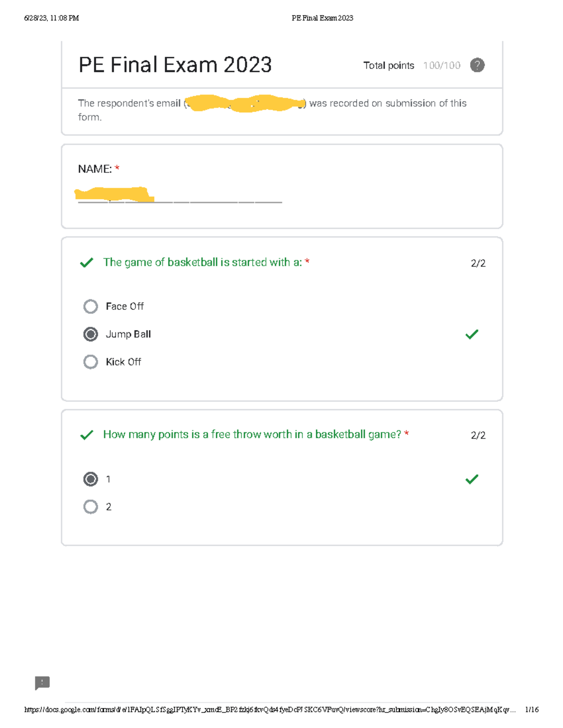
Task: Click the 6/28/23 timestamp in page header
Action: pos(52,18)
